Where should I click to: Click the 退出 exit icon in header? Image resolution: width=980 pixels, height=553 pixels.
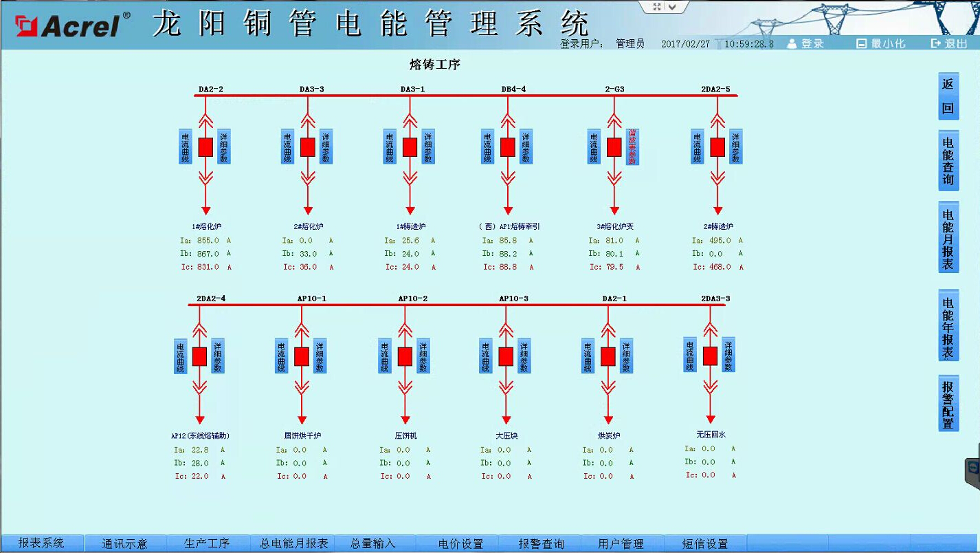point(935,43)
